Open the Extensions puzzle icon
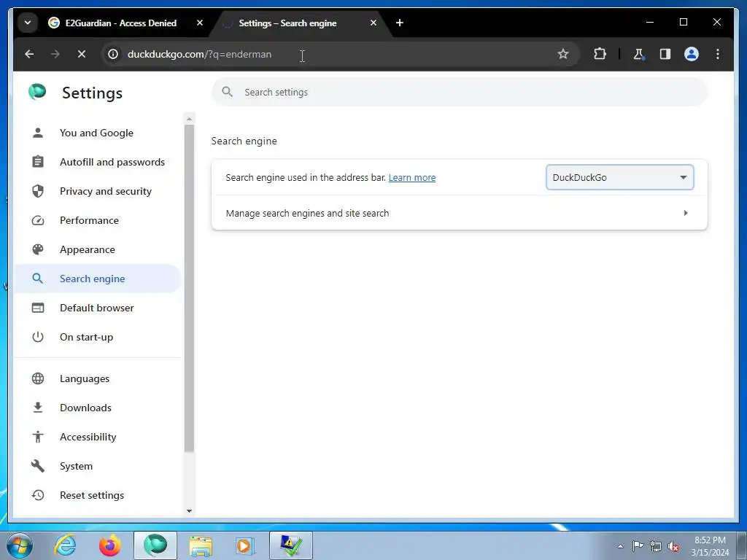 point(600,54)
